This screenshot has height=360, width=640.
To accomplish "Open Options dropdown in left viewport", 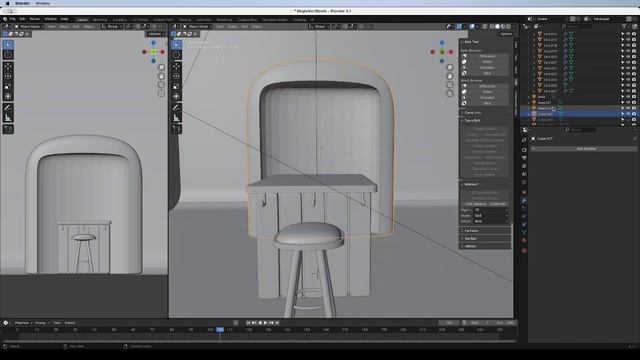I will pos(156,34).
